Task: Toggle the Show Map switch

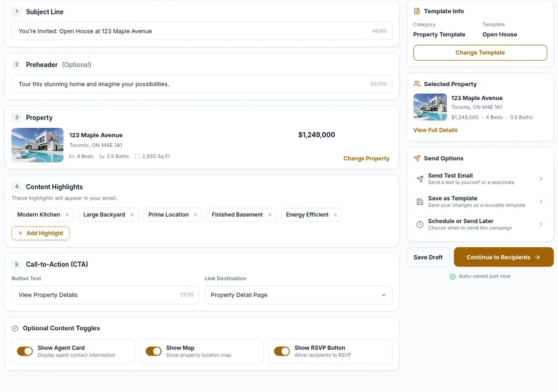Action: coord(153,351)
